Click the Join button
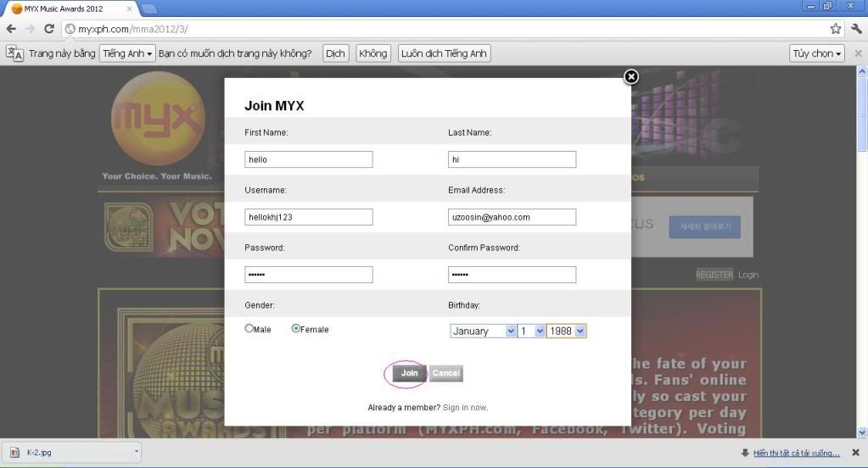The image size is (868, 468). click(x=409, y=373)
